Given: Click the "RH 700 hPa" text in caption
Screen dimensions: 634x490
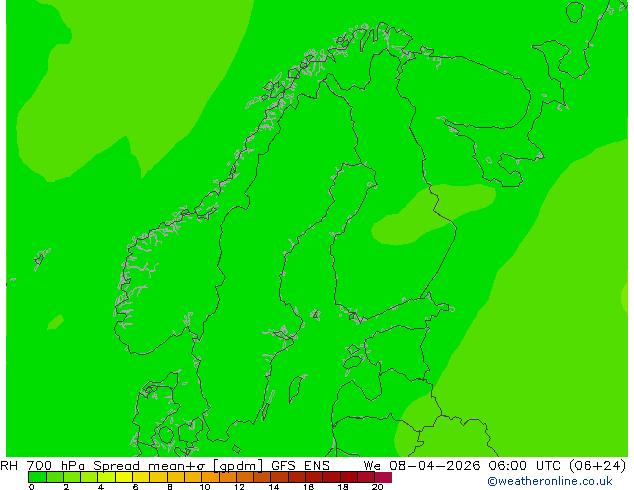Looking at the screenshot, I should coord(42,466).
